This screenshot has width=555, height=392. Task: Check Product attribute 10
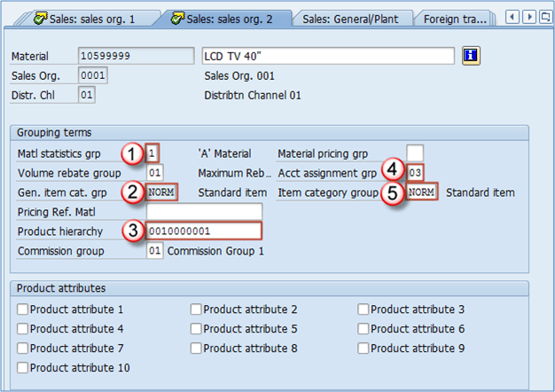click(23, 368)
